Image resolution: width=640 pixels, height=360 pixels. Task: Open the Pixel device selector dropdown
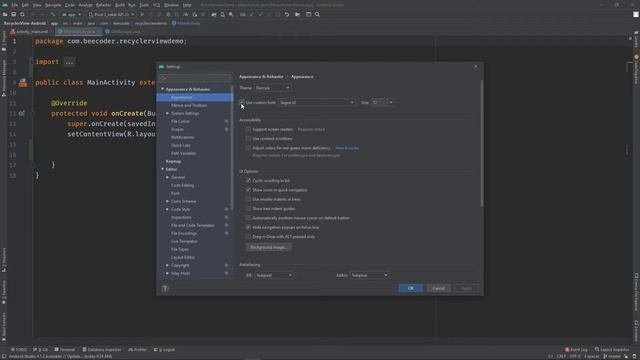[x=111, y=14]
